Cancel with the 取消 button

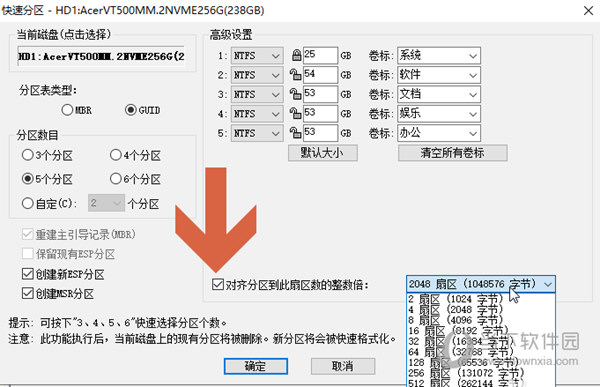coord(343,366)
